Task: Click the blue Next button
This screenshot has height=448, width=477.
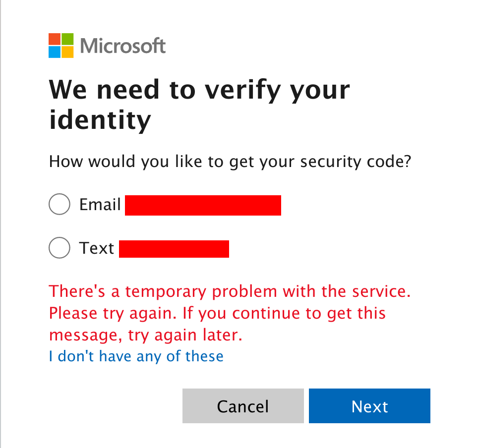Action: pos(369,406)
